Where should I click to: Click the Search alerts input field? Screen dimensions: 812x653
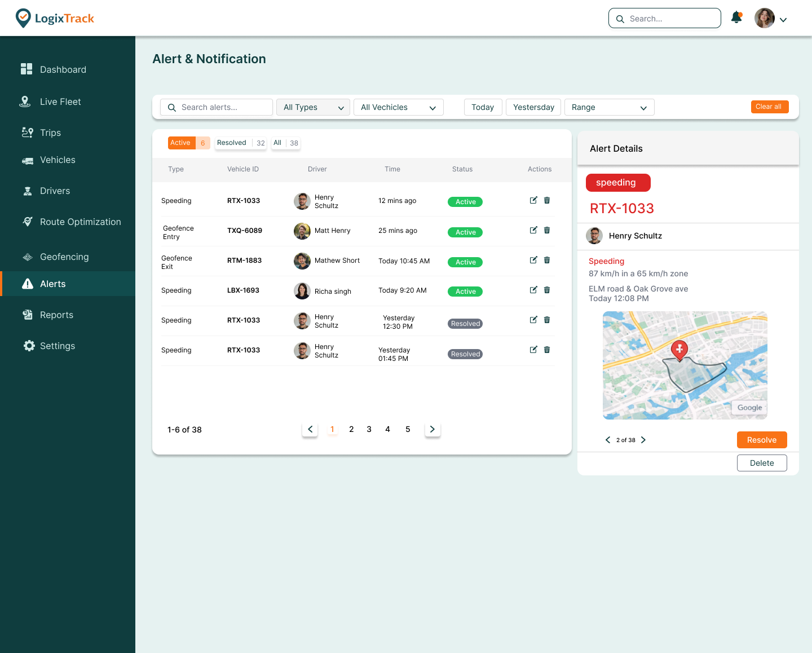pos(217,107)
